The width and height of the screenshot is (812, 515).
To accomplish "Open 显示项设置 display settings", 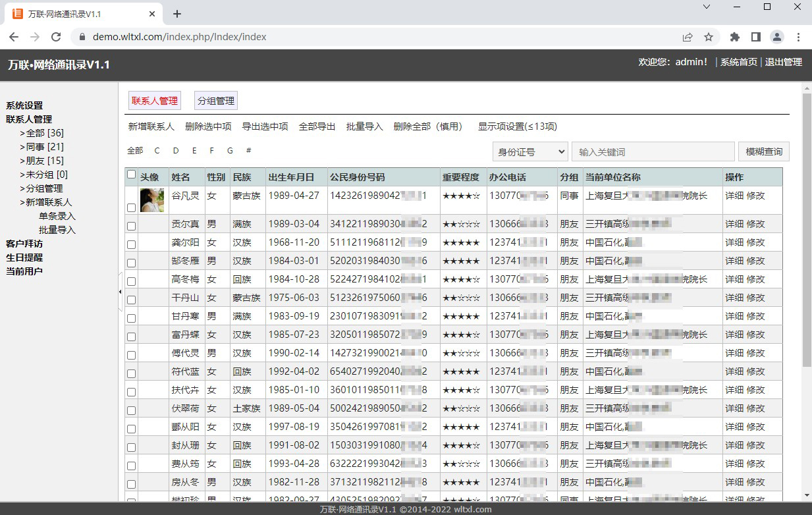I will click(x=517, y=126).
